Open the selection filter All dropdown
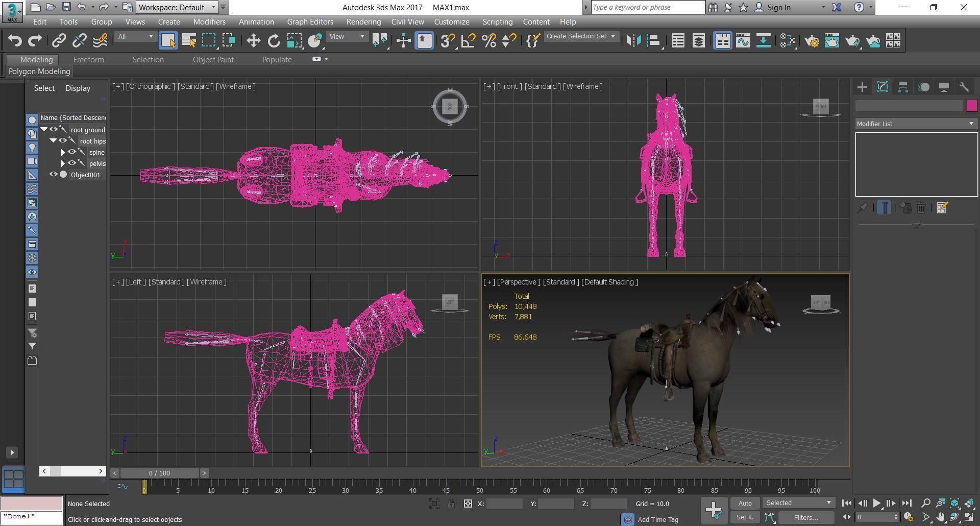Viewport: 980px width, 526px height. (135, 36)
